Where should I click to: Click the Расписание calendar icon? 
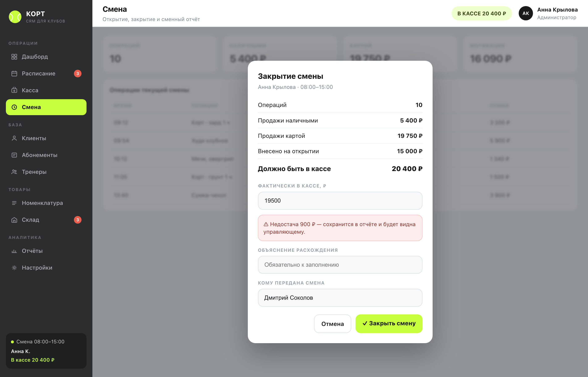point(14,73)
